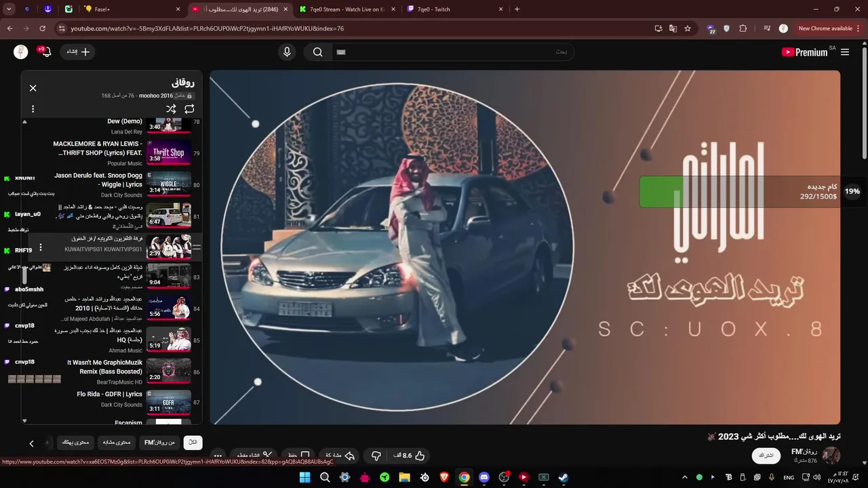Image resolution: width=868 pixels, height=488 pixels.
Task: Open Discord from taskbar
Action: [x=484, y=477]
